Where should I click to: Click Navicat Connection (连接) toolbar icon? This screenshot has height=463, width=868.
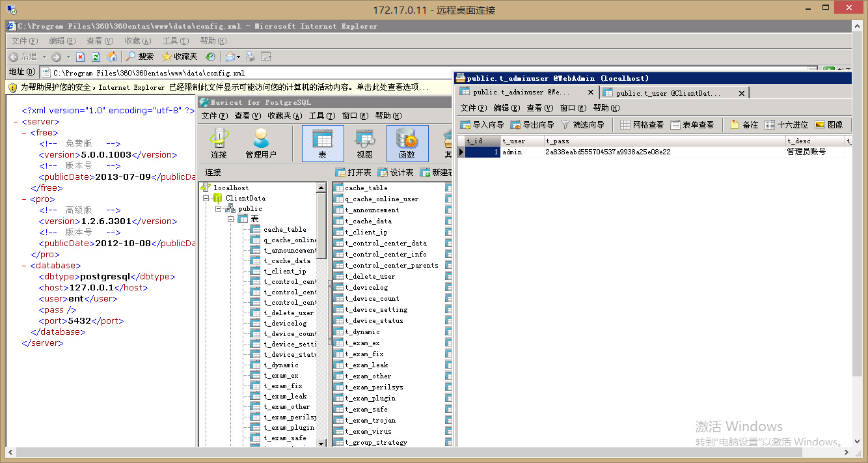click(x=219, y=143)
